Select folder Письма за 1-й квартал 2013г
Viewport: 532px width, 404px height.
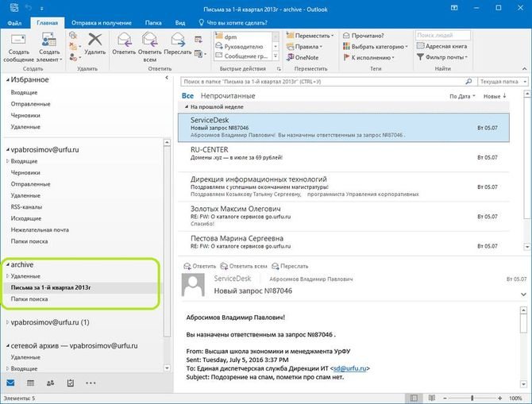(x=82, y=287)
